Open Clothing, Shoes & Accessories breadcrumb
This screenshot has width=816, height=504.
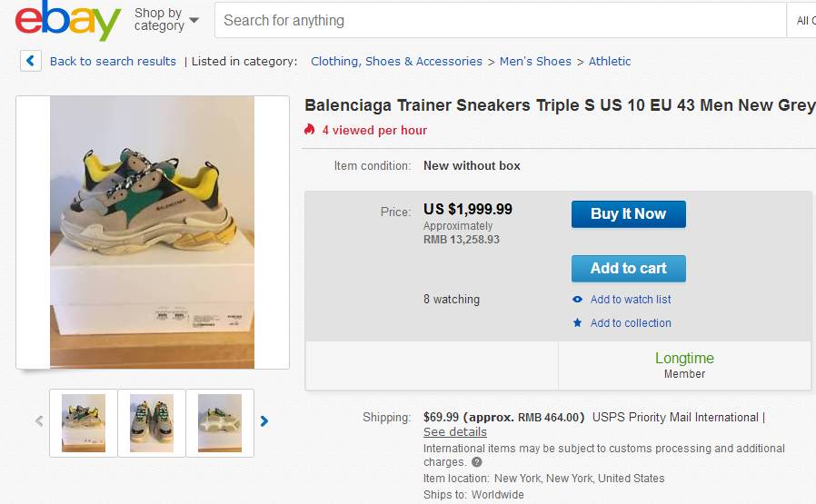click(396, 62)
